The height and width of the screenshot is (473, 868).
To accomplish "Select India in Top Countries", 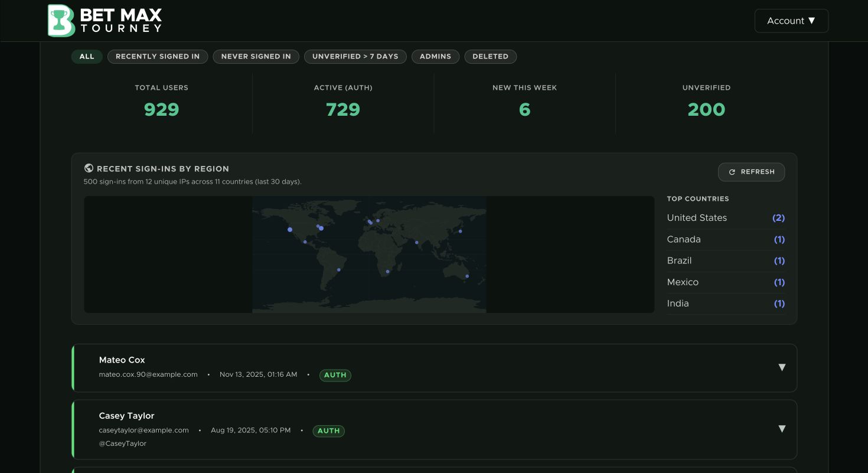I will 726,304.
